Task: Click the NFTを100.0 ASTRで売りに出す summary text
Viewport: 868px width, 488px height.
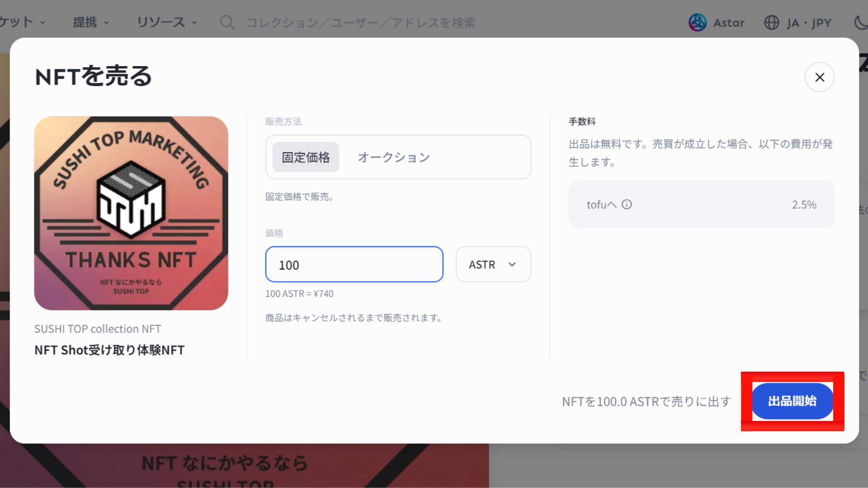Action: point(646,402)
